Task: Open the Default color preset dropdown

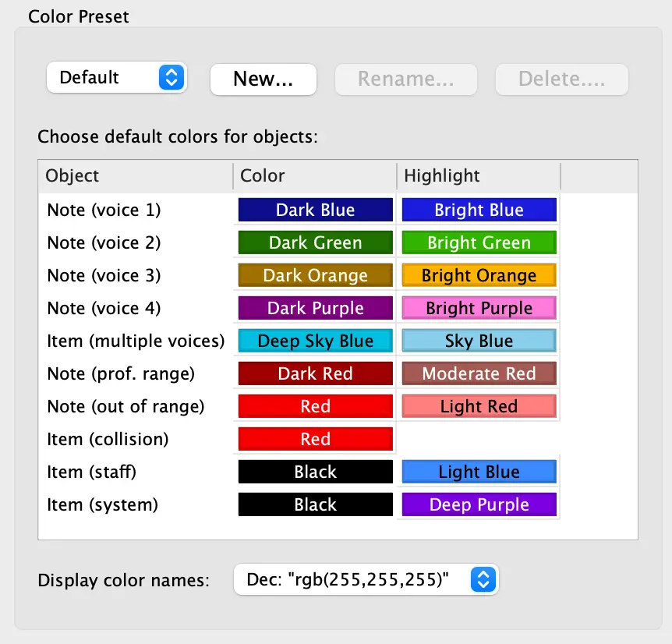Action: click(x=116, y=78)
